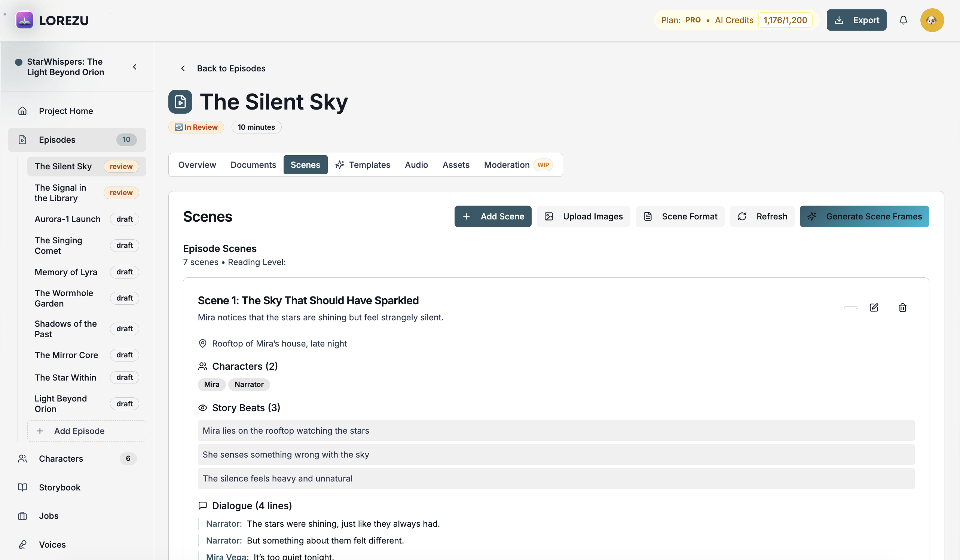Edit Scene 1 using the pencil icon
960x560 pixels.
[874, 307]
